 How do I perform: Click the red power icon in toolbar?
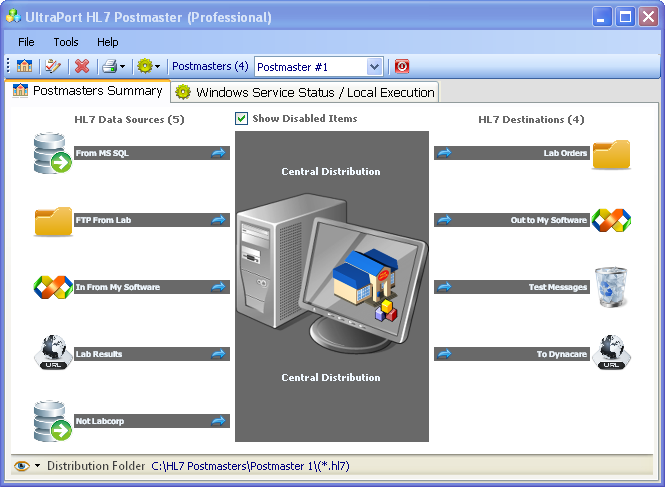coord(402,66)
